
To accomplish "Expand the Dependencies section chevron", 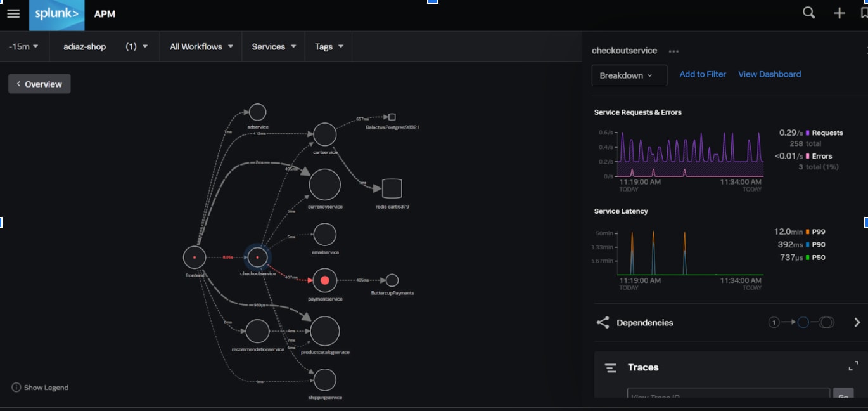I will click(x=857, y=322).
